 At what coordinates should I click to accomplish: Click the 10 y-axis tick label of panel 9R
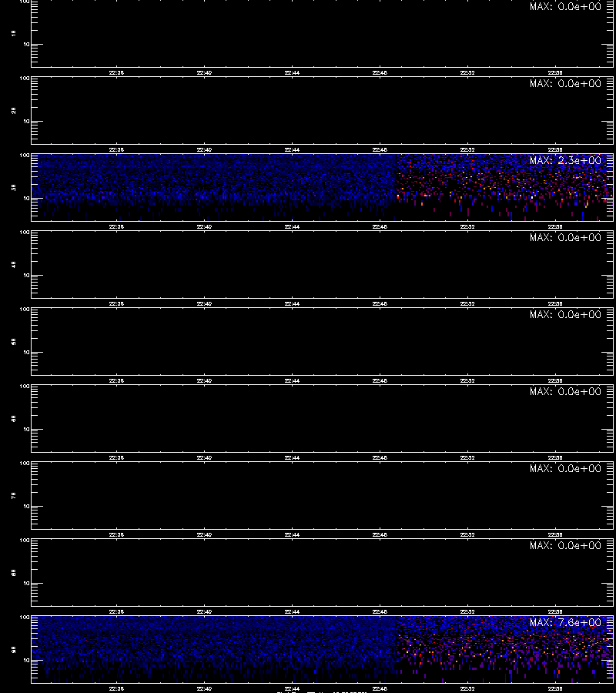pyautogui.click(x=26, y=661)
